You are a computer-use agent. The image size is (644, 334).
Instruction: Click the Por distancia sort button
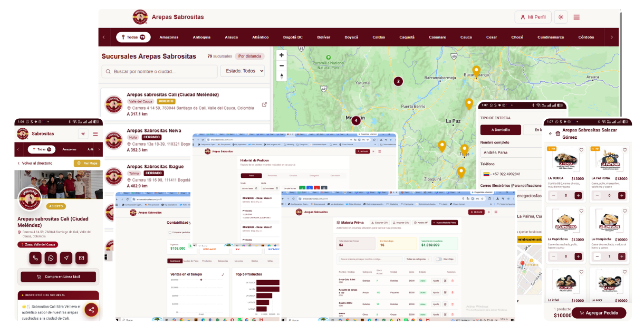(x=249, y=56)
